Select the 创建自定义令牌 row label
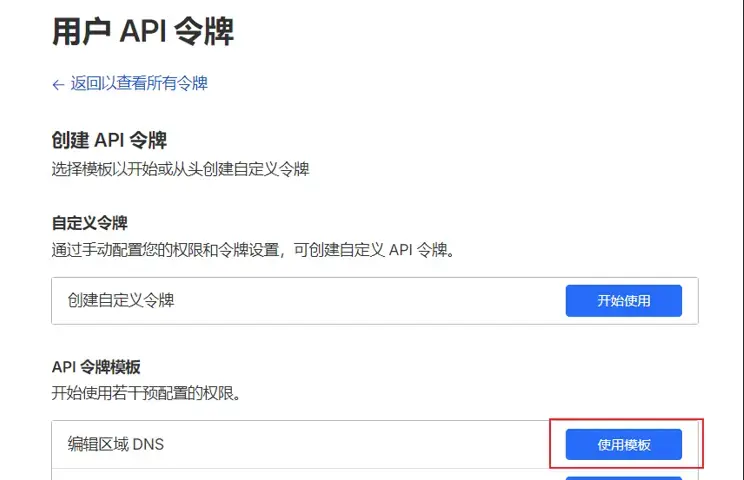The image size is (744, 480). (121, 300)
